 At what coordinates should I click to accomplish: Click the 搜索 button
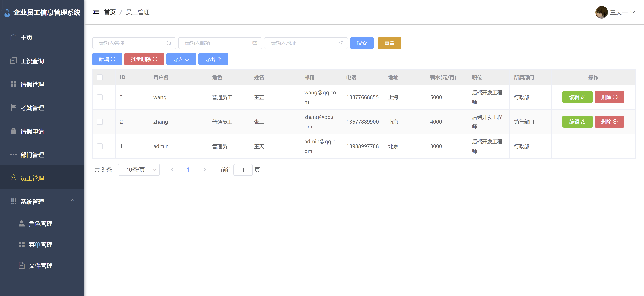362,43
